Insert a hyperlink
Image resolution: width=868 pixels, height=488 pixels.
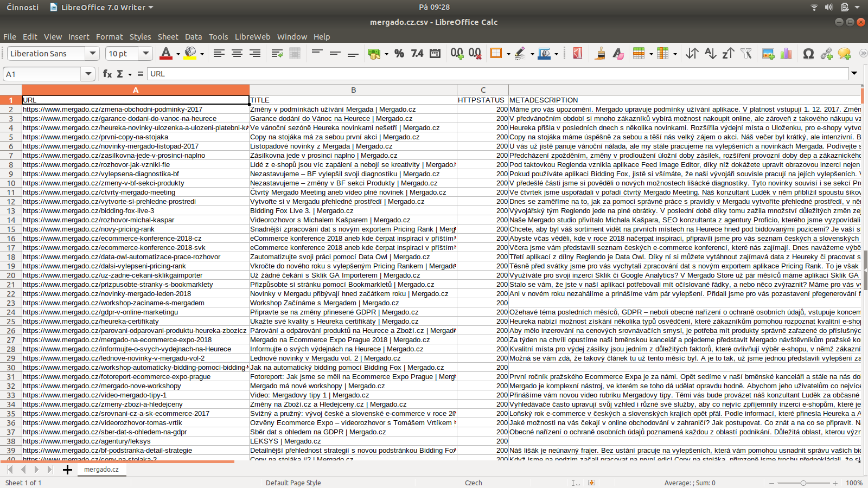click(x=826, y=54)
